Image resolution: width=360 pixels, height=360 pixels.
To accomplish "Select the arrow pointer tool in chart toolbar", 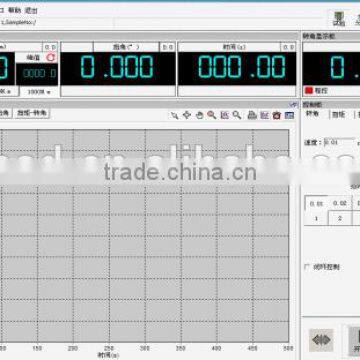I will (175, 115).
